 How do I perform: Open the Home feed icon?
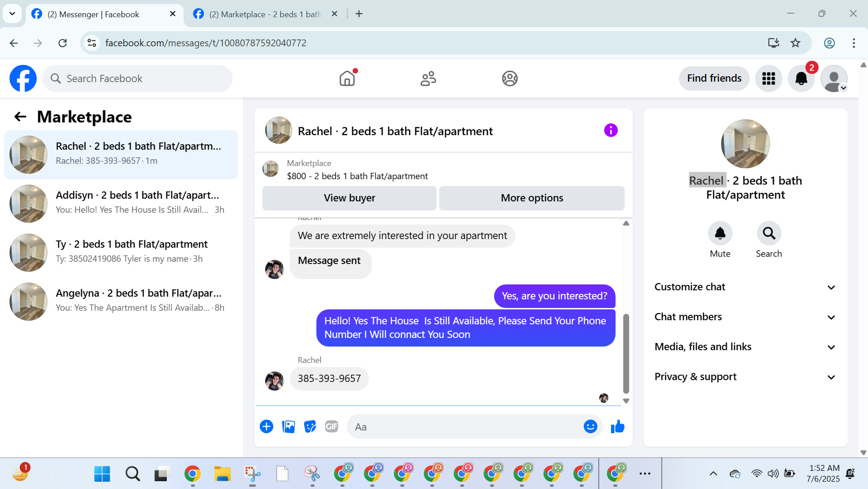click(x=347, y=78)
